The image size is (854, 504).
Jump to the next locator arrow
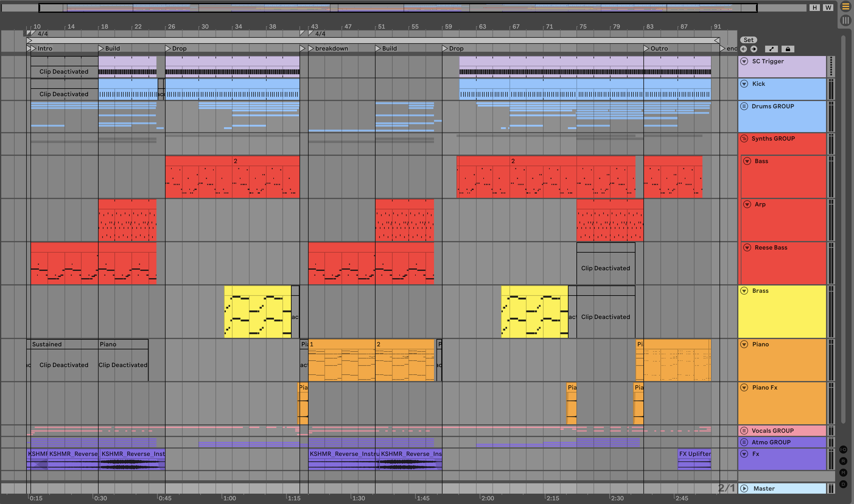754,49
